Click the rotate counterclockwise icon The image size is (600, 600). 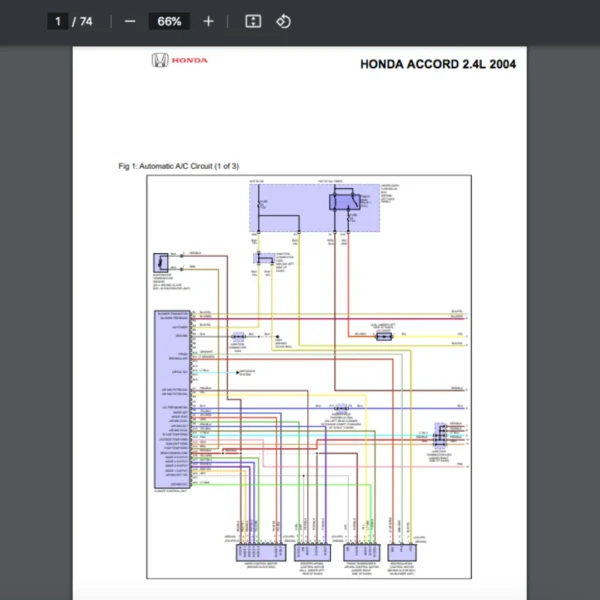pyautogui.click(x=283, y=21)
